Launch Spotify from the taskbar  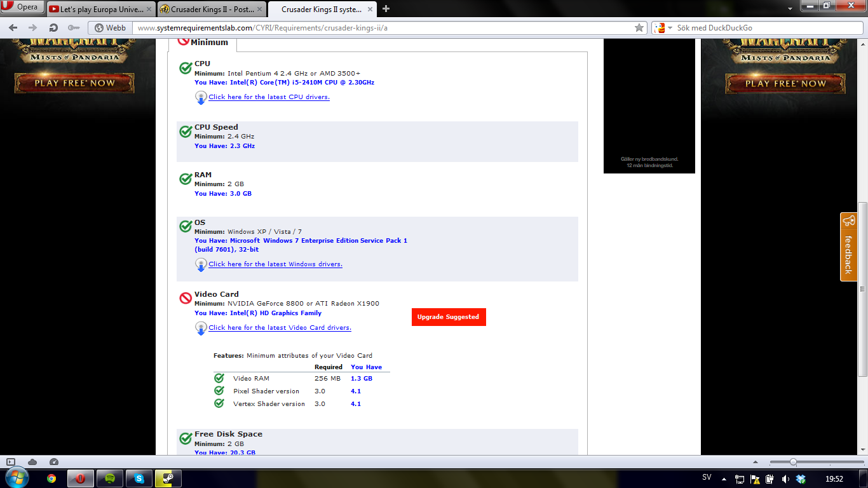[x=110, y=478]
